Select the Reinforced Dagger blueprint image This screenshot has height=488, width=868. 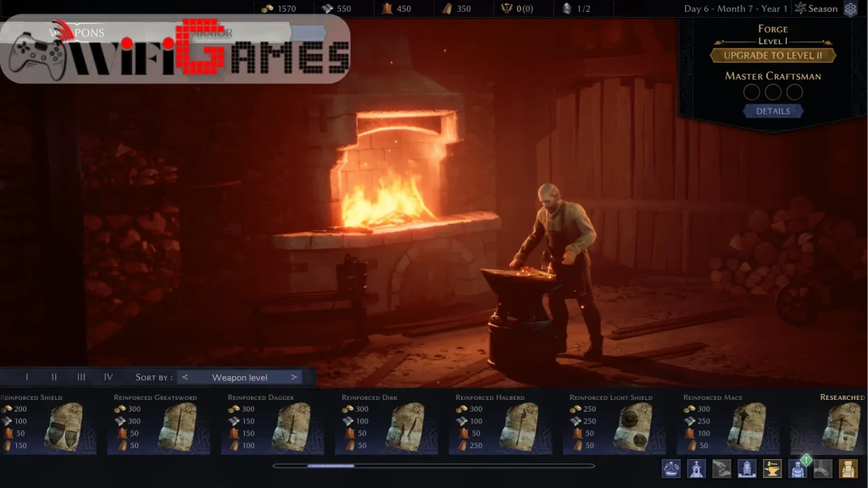click(292, 427)
